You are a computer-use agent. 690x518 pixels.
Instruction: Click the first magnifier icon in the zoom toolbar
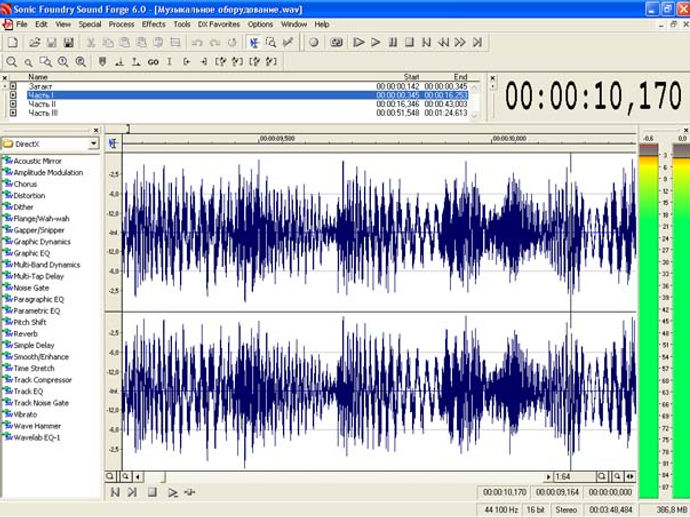[x=12, y=62]
